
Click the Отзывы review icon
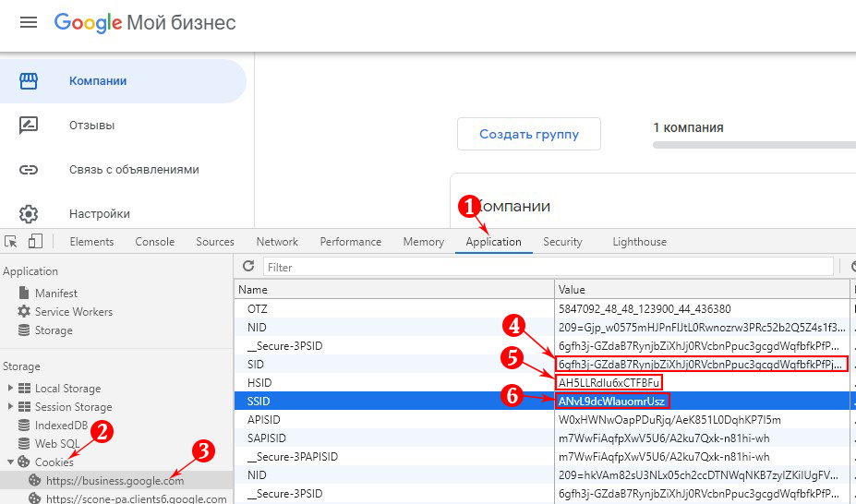[29, 125]
